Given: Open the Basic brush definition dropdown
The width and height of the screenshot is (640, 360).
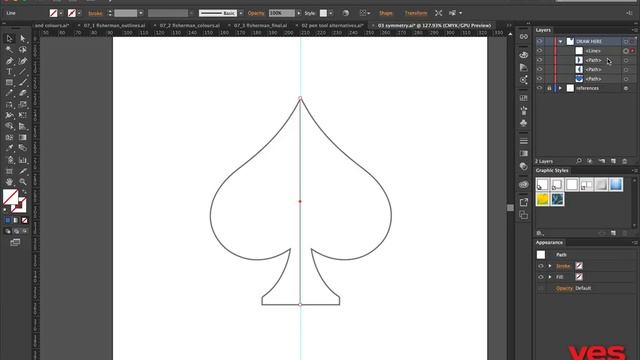Looking at the screenshot, I should click(x=241, y=13).
